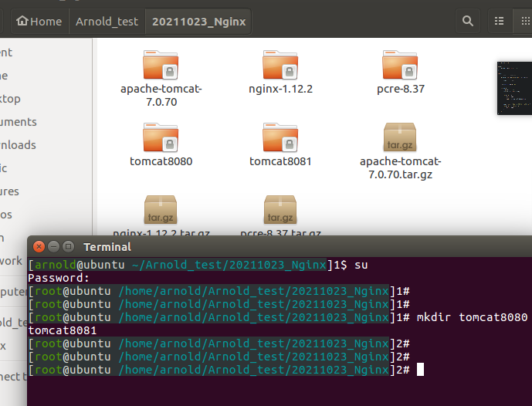Image resolution: width=532 pixels, height=406 pixels.
Task: Open the sidebar entry ending in 'uments'
Action: (19, 122)
